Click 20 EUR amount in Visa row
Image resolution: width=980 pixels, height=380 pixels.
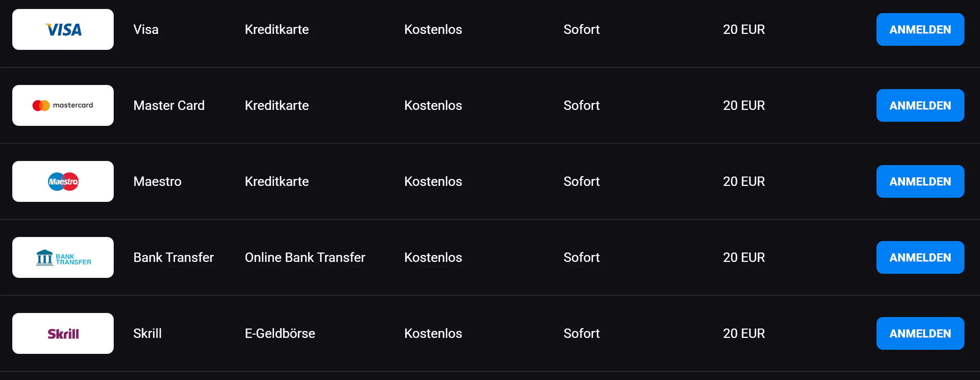[744, 29]
